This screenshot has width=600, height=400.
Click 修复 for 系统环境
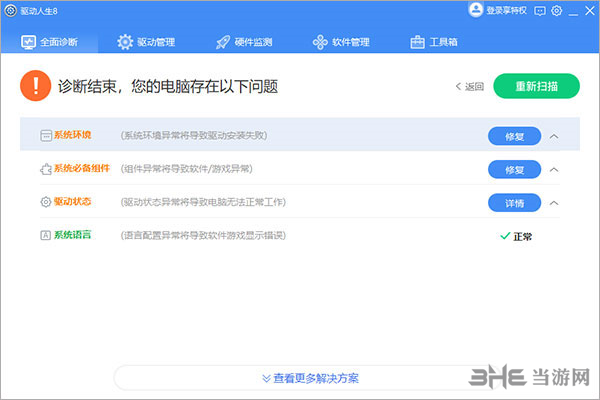point(514,136)
